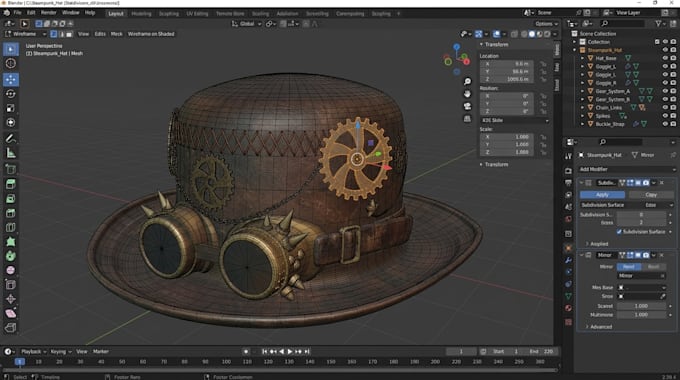Adjust the Location Z value field
Image resolution: width=680 pixels, height=380 pixels.
pos(507,79)
